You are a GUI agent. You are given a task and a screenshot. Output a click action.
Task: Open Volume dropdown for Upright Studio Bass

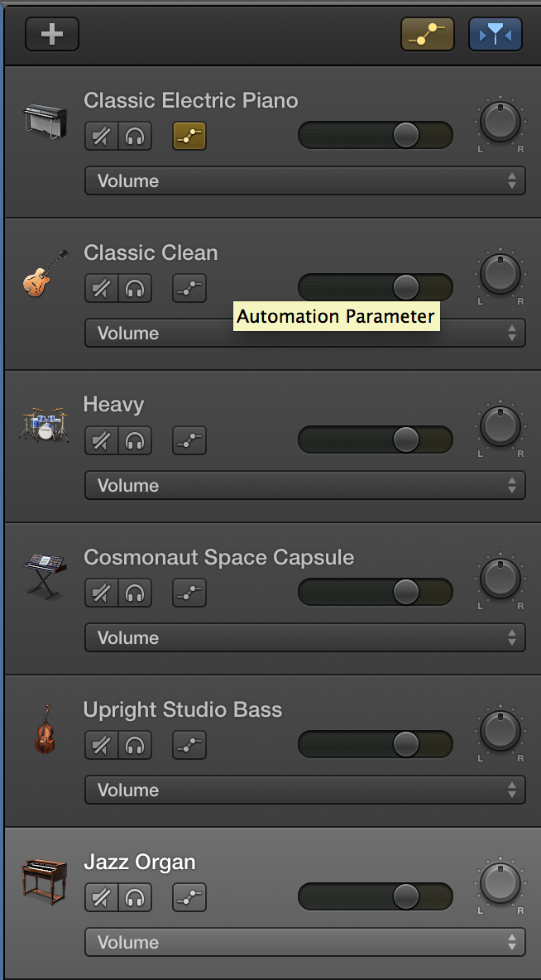305,790
